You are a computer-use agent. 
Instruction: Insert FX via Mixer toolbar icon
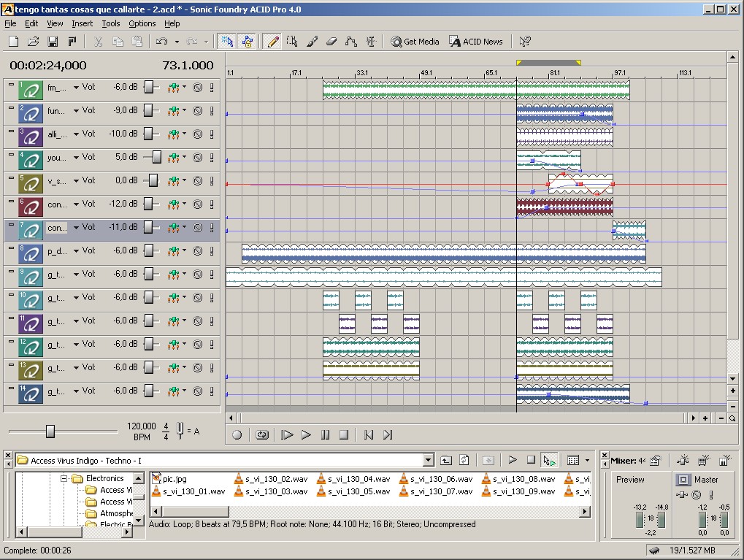click(683, 460)
